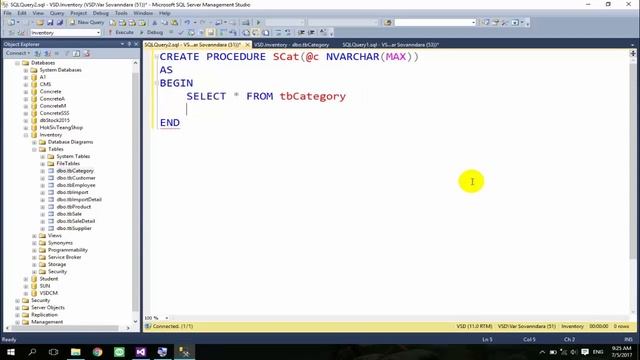Open the Help menu
This screenshot has height=360, width=640.
pos(164,13)
